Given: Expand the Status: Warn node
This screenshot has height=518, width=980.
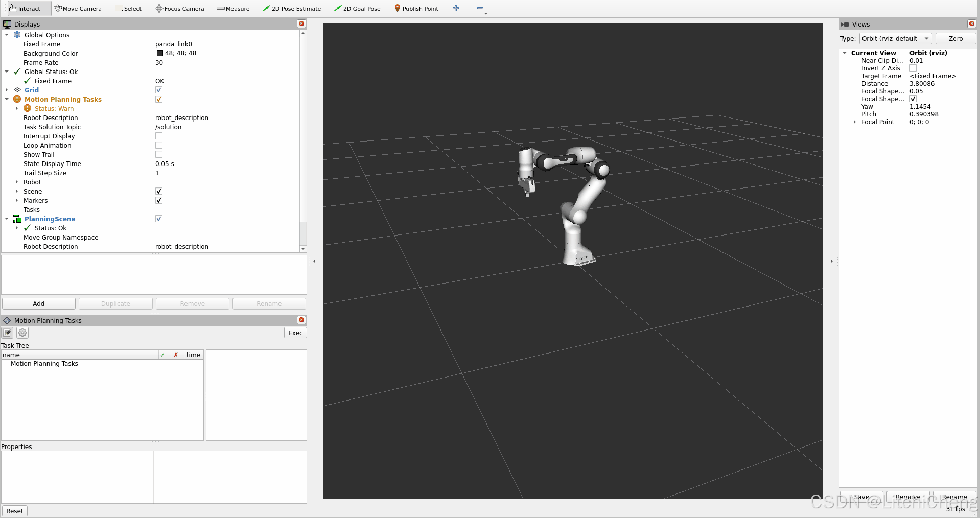Looking at the screenshot, I should pyautogui.click(x=17, y=108).
